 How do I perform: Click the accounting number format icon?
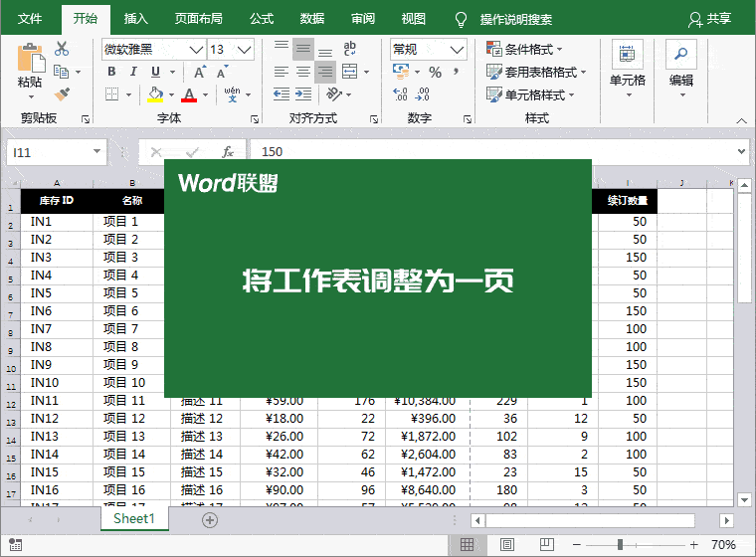(401, 72)
